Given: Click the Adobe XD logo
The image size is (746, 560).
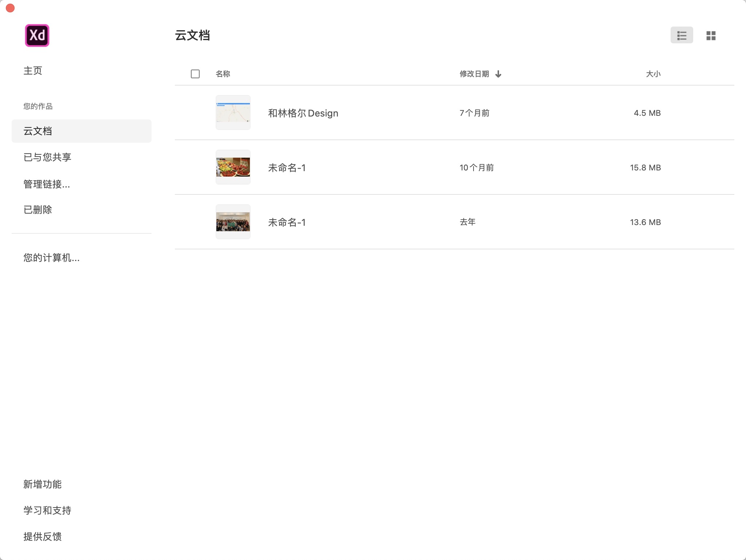Looking at the screenshot, I should point(37,36).
